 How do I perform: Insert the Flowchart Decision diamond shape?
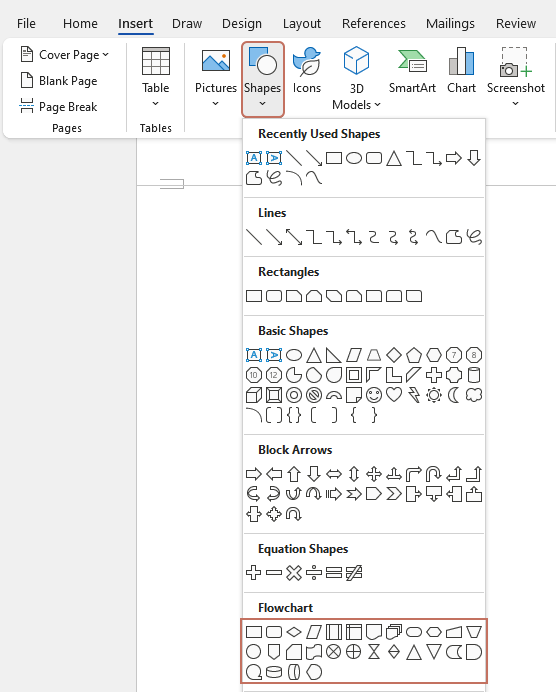coord(294,632)
